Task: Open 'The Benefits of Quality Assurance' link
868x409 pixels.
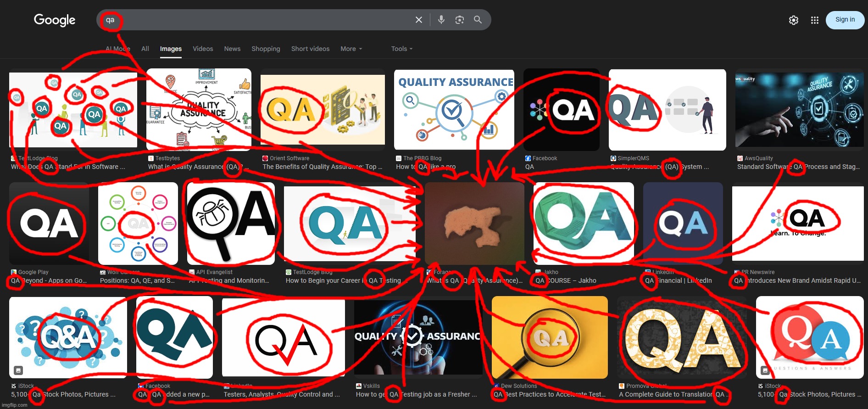Action: coord(323,167)
